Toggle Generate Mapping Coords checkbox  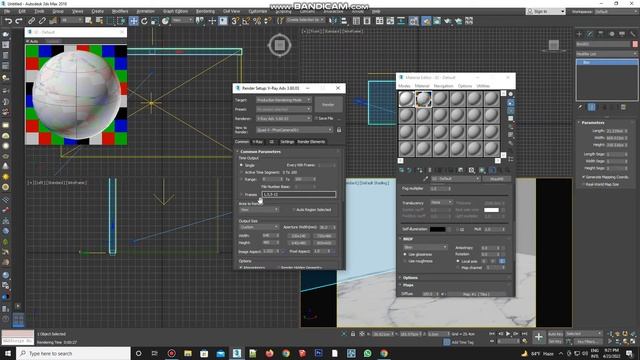(583, 177)
